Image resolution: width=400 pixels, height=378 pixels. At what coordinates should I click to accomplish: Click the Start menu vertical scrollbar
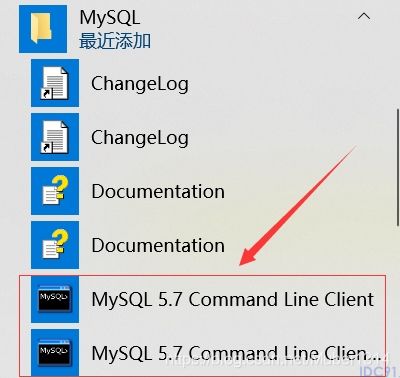pos(398,167)
